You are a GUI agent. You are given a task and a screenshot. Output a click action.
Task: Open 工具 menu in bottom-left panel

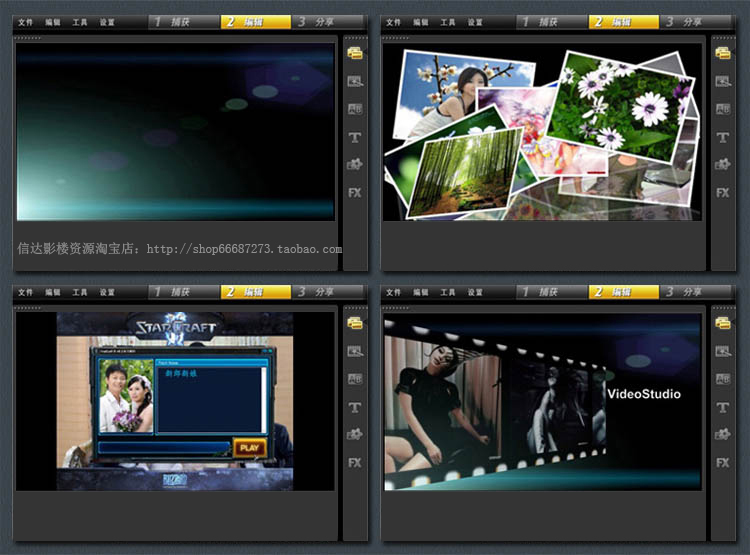pos(80,292)
